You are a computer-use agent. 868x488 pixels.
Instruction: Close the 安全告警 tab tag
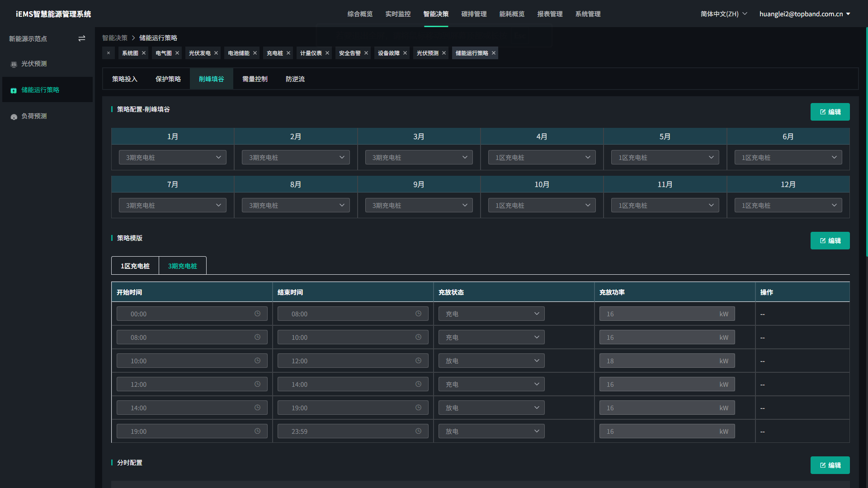[366, 53]
